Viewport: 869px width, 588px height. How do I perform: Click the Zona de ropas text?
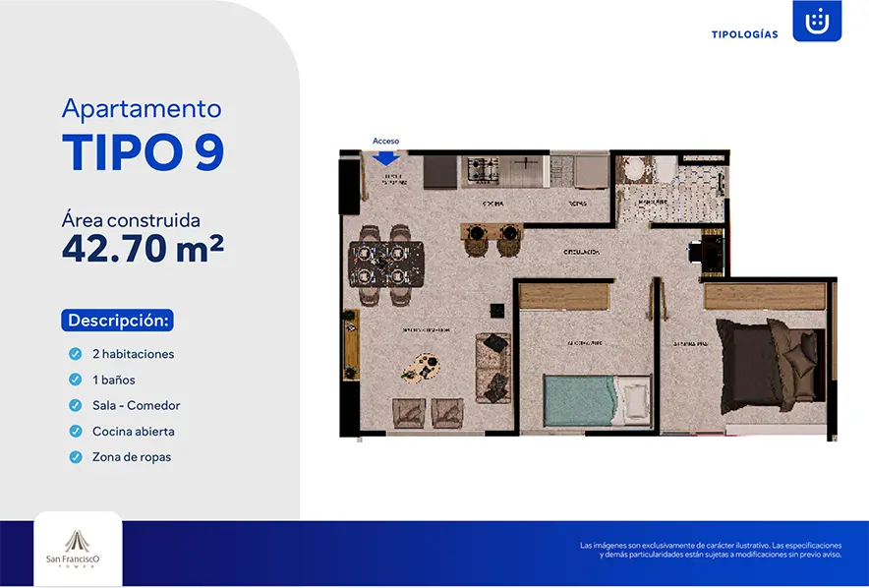tap(132, 457)
